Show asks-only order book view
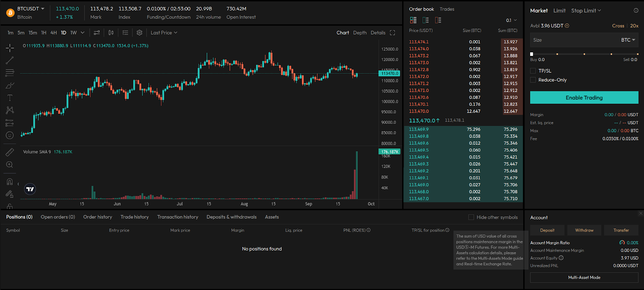This screenshot has width=644, height=290. pos(438,20)
